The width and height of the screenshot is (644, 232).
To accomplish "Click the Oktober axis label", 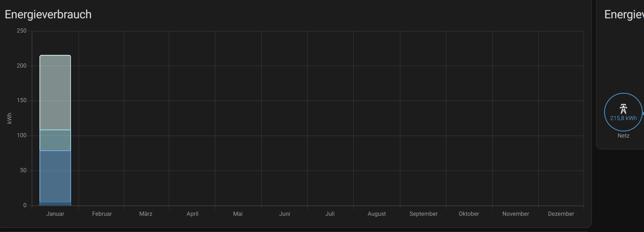I will coord(469,214).
